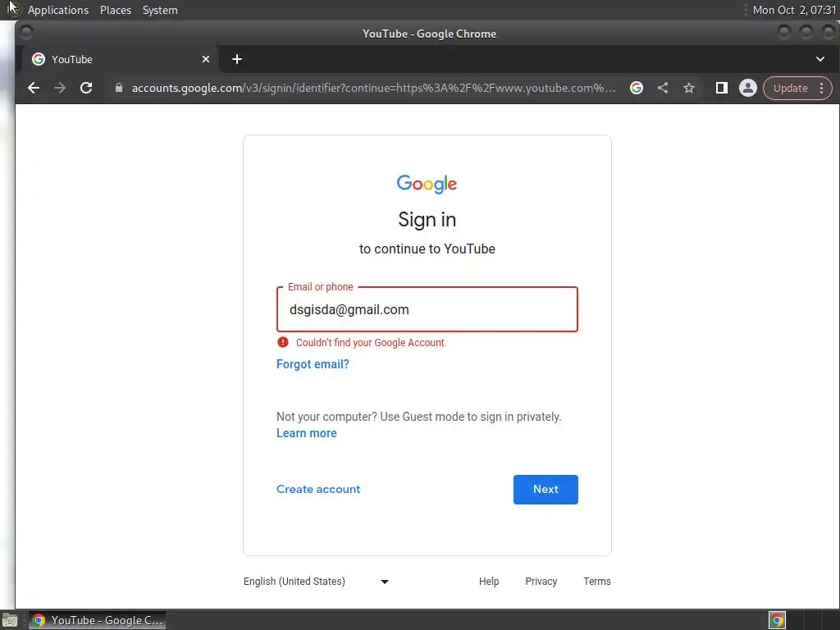Click the 'Couldn't find your Google Account' message
Screen dimensions: 840x630
(370, 343)
